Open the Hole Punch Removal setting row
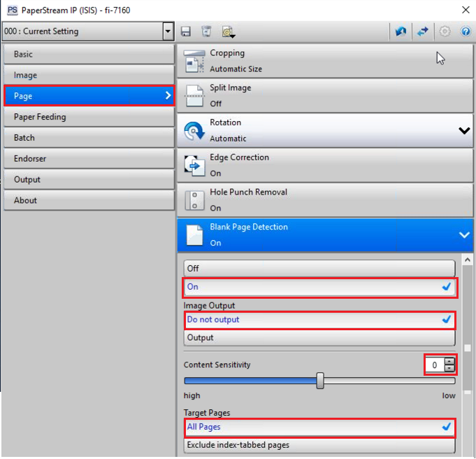This screenshot has height=459, width=476. pos(325,200)
